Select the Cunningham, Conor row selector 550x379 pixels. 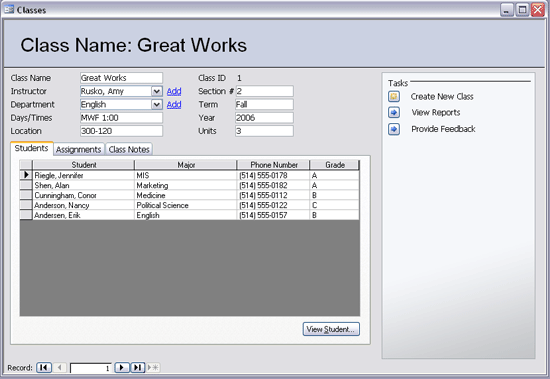tap(26, 195)
